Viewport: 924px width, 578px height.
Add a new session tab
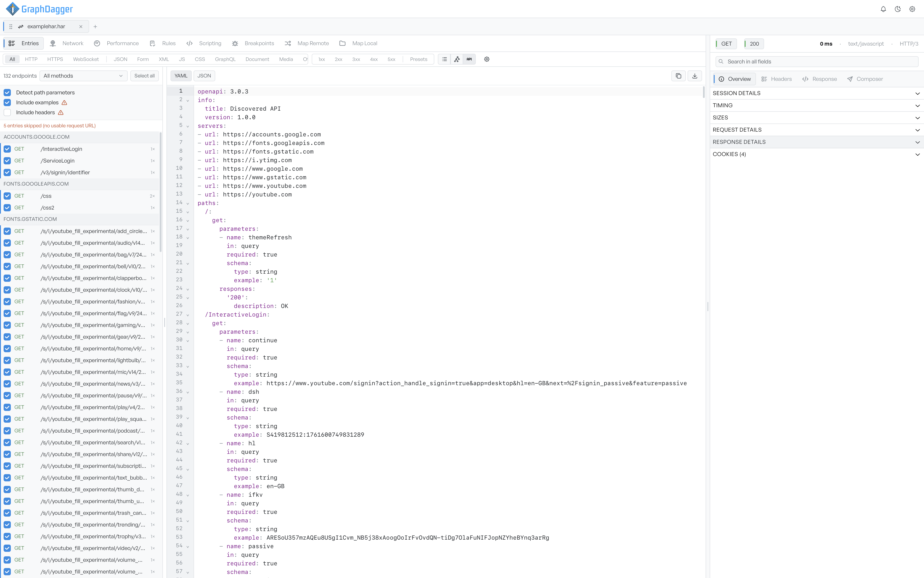95,26
